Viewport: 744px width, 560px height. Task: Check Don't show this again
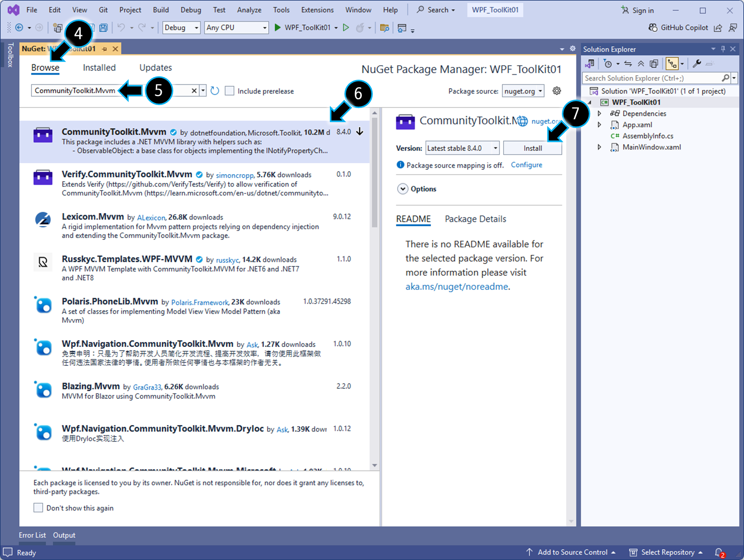(x=38, y=508)
